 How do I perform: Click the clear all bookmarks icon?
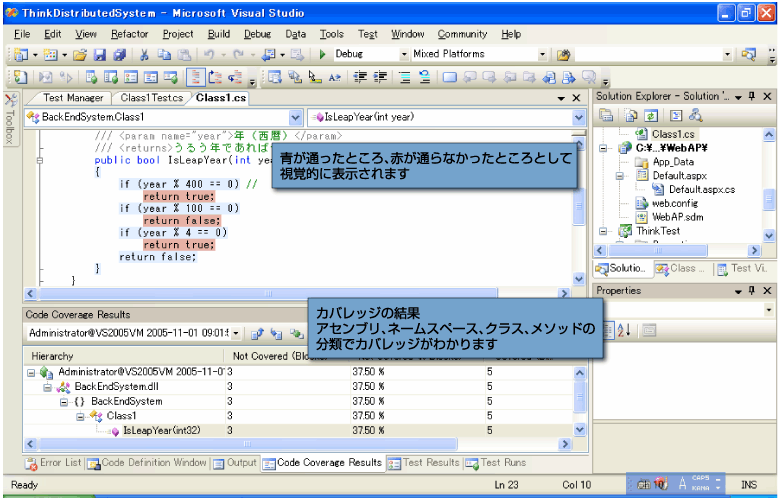[589, 77]
